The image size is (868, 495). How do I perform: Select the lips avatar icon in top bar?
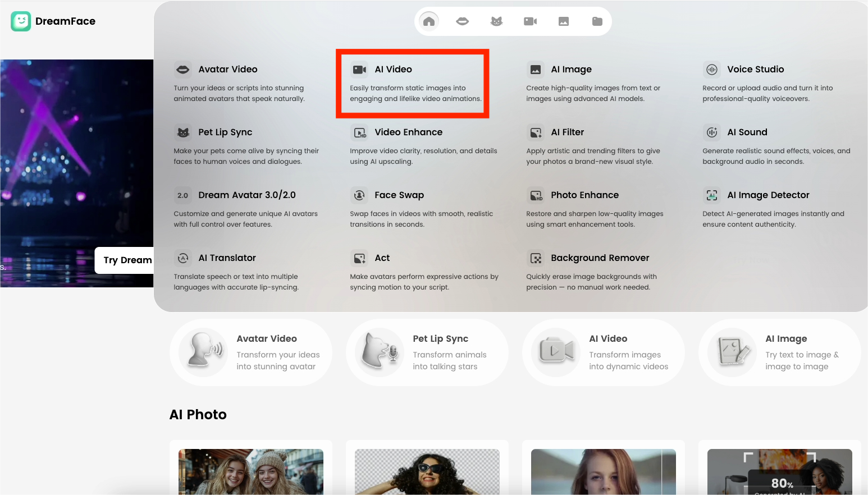pos(463,21)
